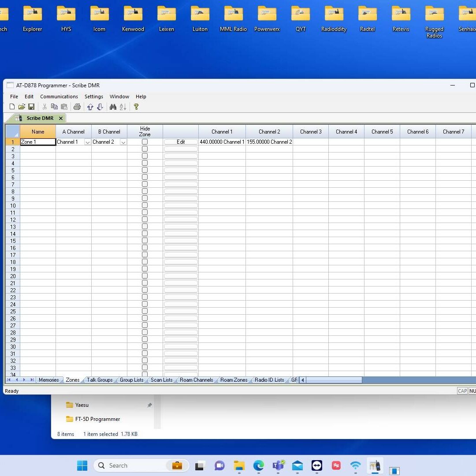Toggle Hide Zone checkbox in row 1
Screen dimensions: 476x476
click(x=145, y=142)
